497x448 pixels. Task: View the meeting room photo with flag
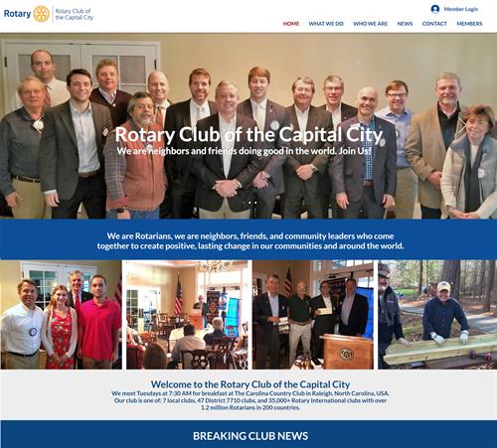point(187,315)
